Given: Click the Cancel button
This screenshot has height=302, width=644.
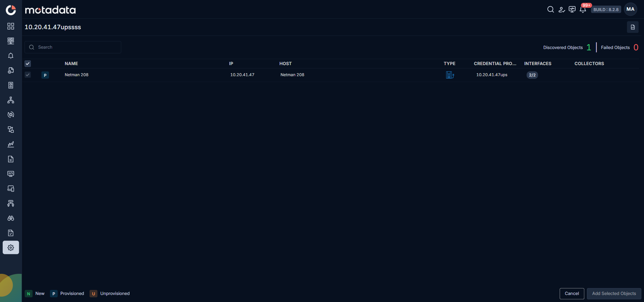Looking at the screenshot, I should [572, 294].
